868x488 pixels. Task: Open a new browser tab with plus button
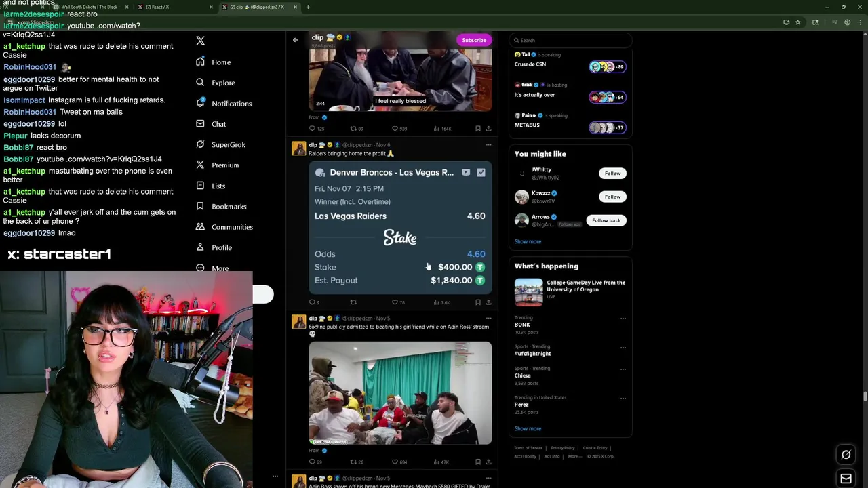(308, 7)
